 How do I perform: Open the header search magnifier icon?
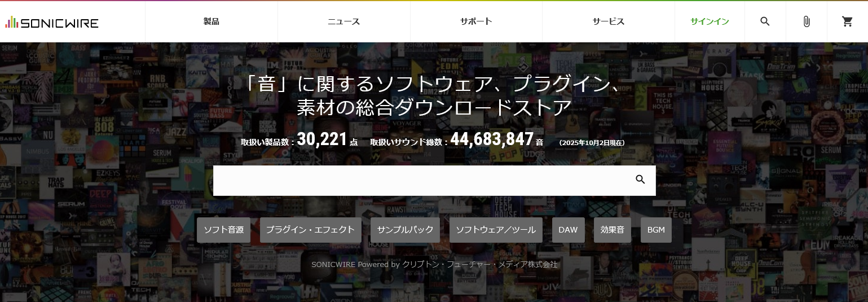pos(765,21)
